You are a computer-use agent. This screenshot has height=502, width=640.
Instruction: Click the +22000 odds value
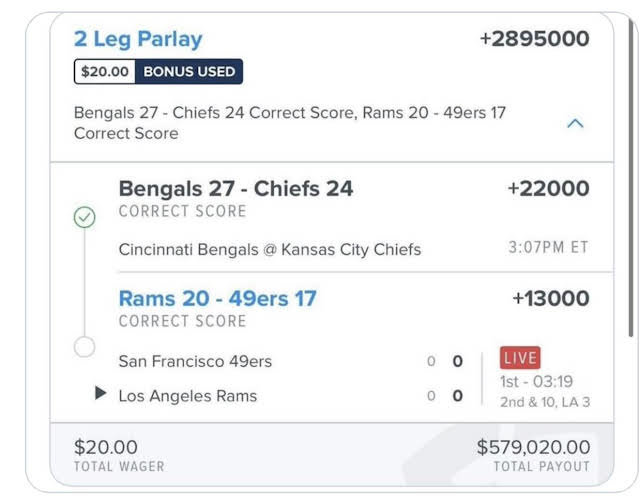[x=548, y=189]
